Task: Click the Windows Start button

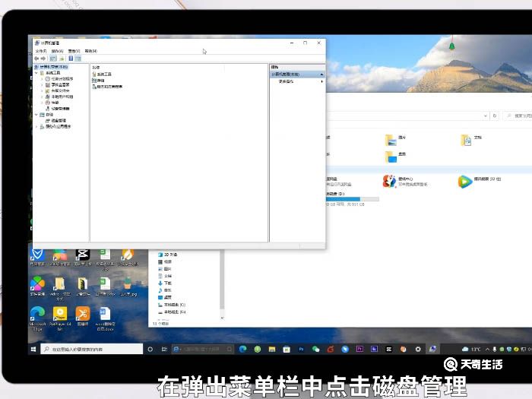Action: pos(33,349)
